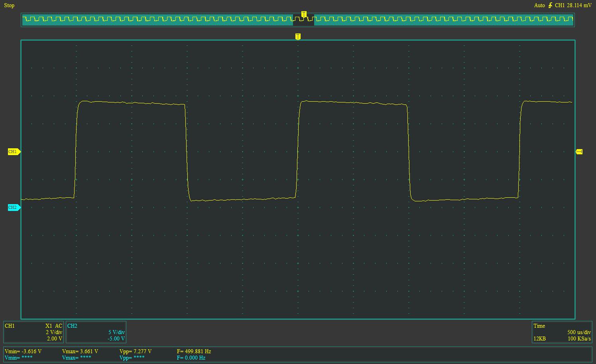596x364 pixels.
Task: Click the CH1 offset value 2.00 V
Action: (x=55, y=339)
